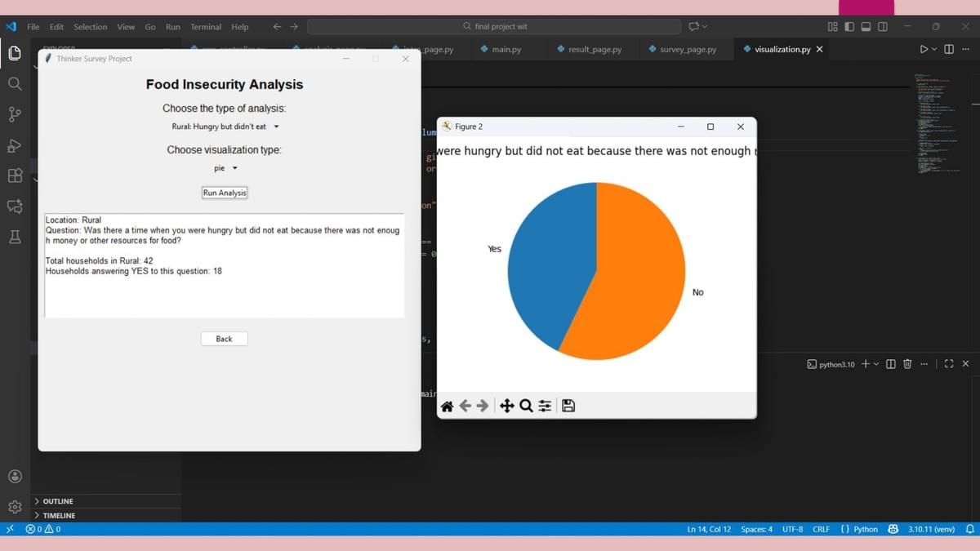Split the terminal panel

pyautogui.click(x=891, y=364)
